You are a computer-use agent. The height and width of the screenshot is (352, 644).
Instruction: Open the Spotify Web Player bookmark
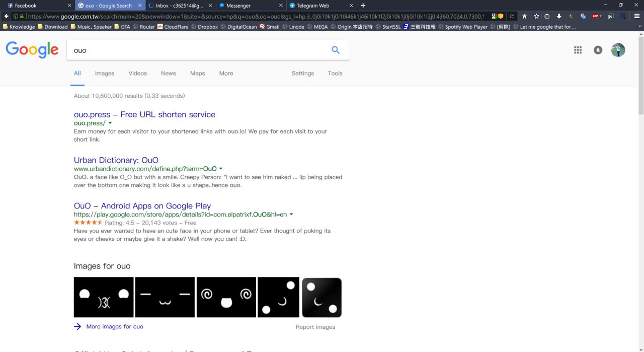(463, 27)
